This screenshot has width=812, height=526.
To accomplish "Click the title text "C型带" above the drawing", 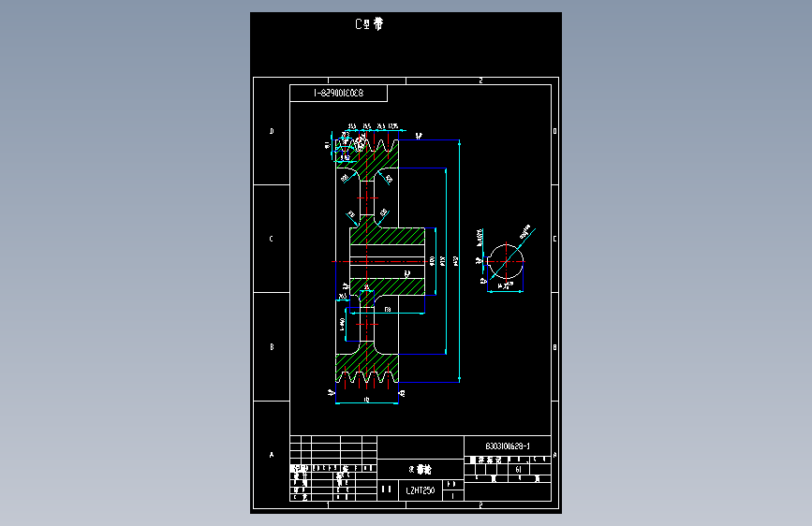I will (369, 23).
